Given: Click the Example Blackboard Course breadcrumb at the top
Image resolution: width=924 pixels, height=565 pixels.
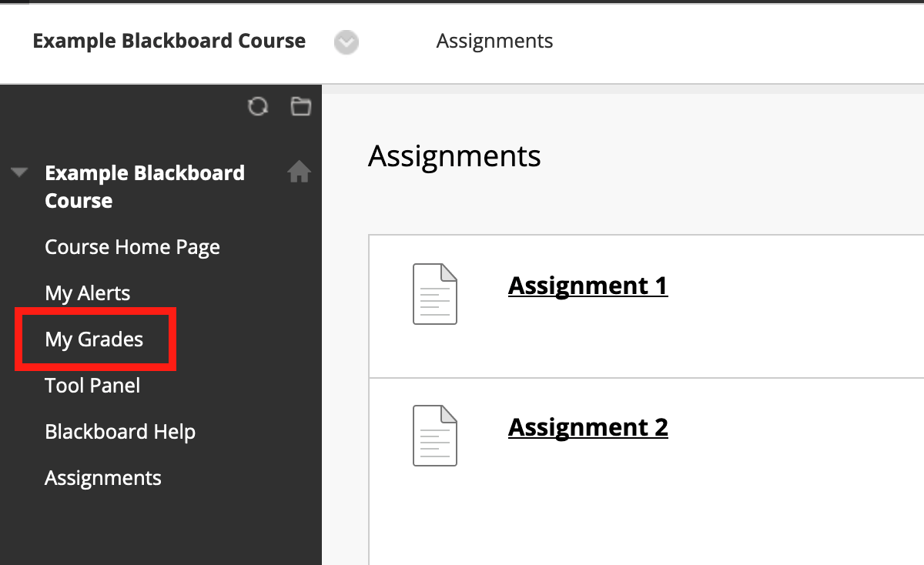Looking at the screenshot, I should 169,41.
